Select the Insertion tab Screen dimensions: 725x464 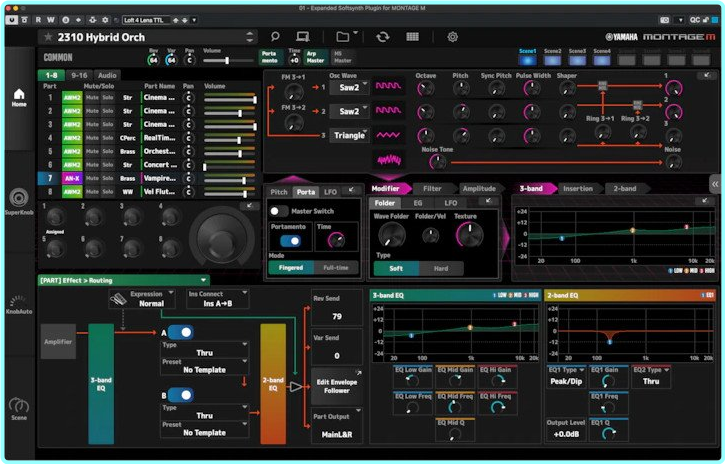[578, 189]
